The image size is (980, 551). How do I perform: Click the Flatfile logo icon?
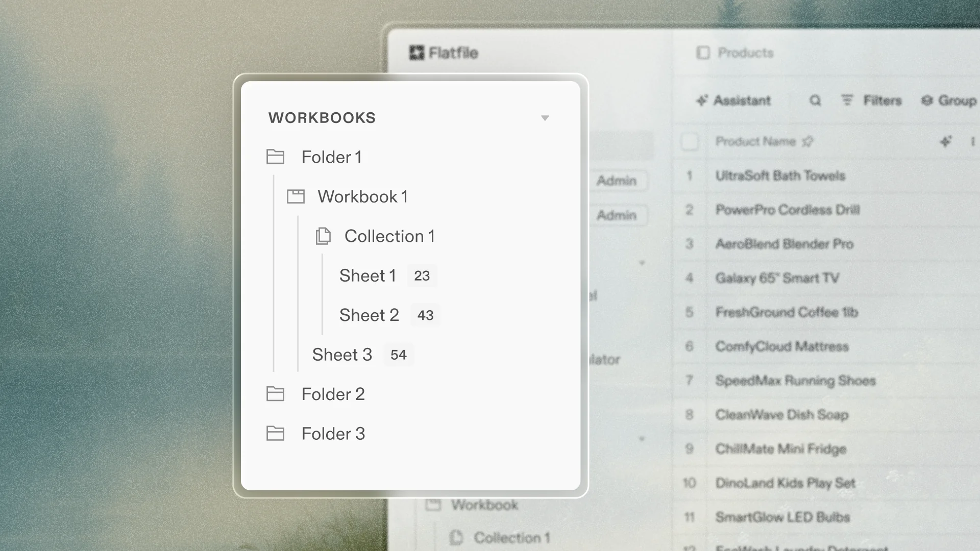click(415, 53)
